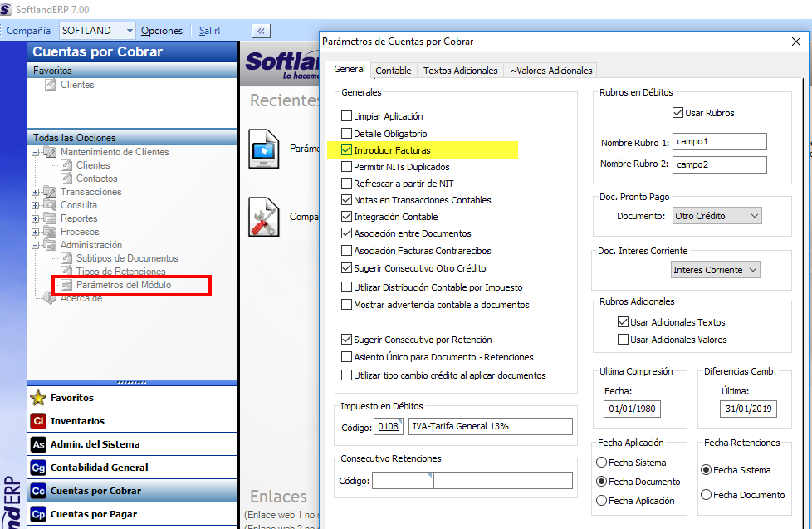
Task: Uncheck Introducir Facturas
Action: tap(346, 150)
